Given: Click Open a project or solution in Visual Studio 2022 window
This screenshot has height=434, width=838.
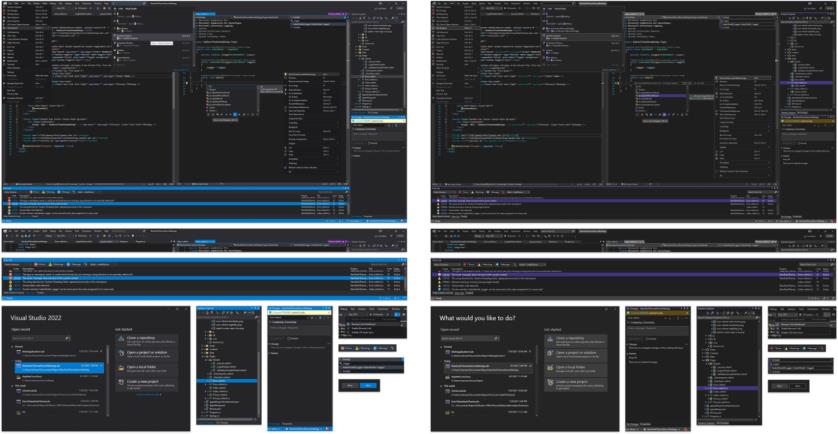Looking at the screenshot, I should pyautogui.click(x=146, y=355).
